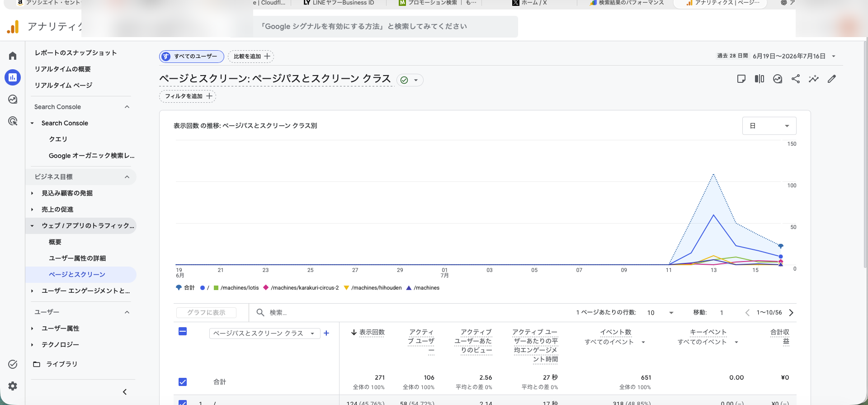868x405 pixels.
Task: Open the Home icon in left rail
Action: click(13, 56)
